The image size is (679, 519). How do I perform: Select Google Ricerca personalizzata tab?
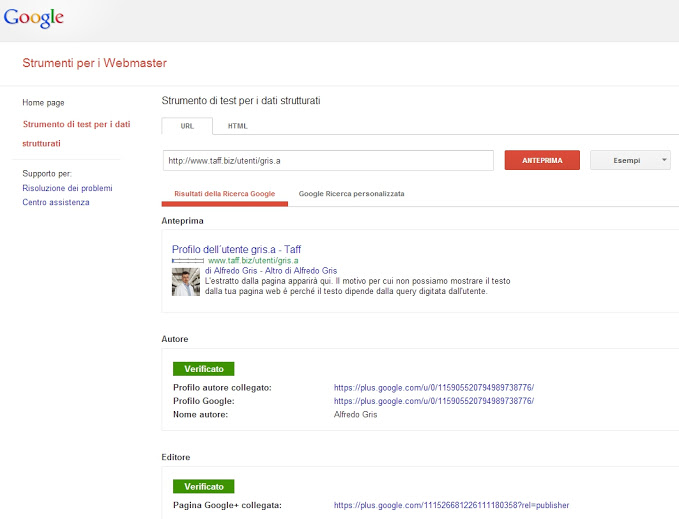(351, 194)
